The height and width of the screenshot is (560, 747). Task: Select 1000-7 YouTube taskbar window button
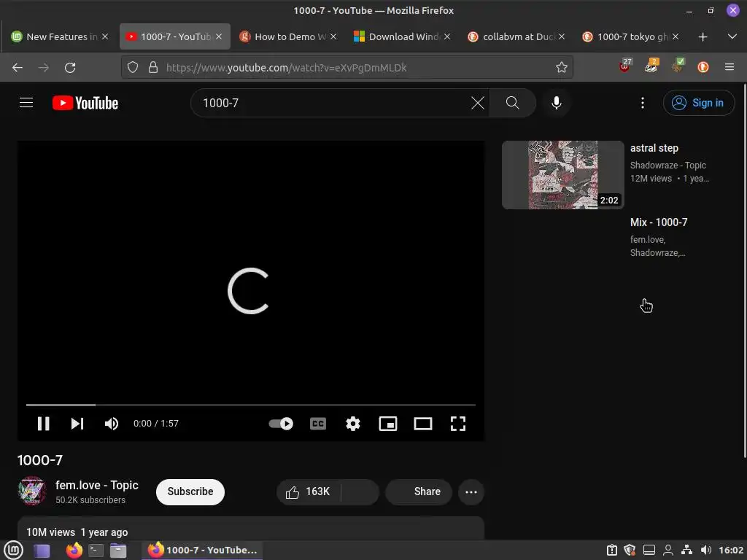click(203, 551)
